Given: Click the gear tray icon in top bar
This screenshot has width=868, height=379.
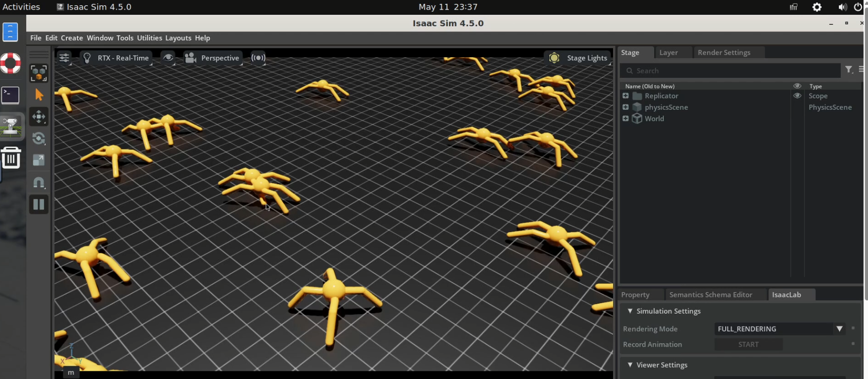Looking at the screenshot, I should [817, 7].
